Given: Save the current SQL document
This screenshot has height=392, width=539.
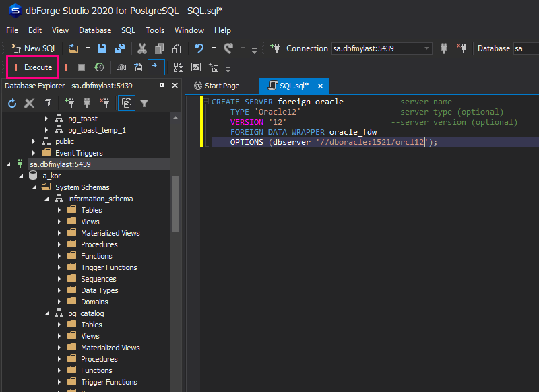Looking at the screenshot, I should [102, 48].
